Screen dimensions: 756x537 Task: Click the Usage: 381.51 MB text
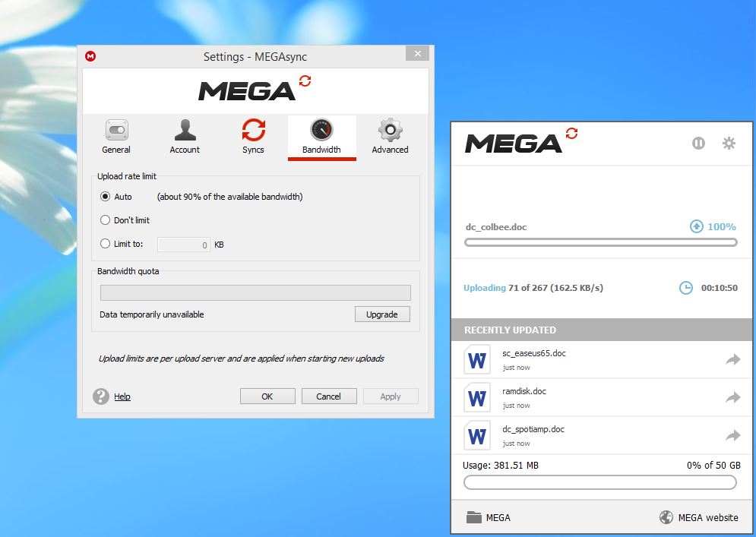(501, 466)
